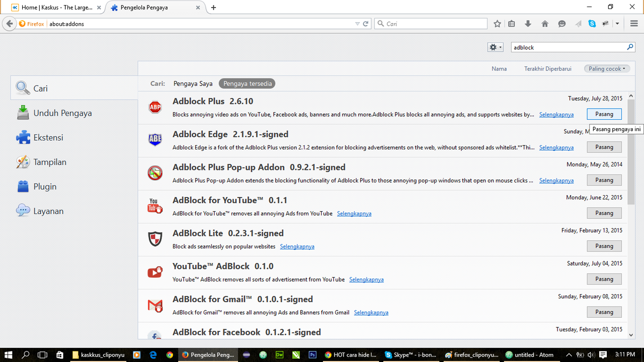Click the results list scrollbar thumb
This screenshot has height=362, width=644.
tap(631, 152)
